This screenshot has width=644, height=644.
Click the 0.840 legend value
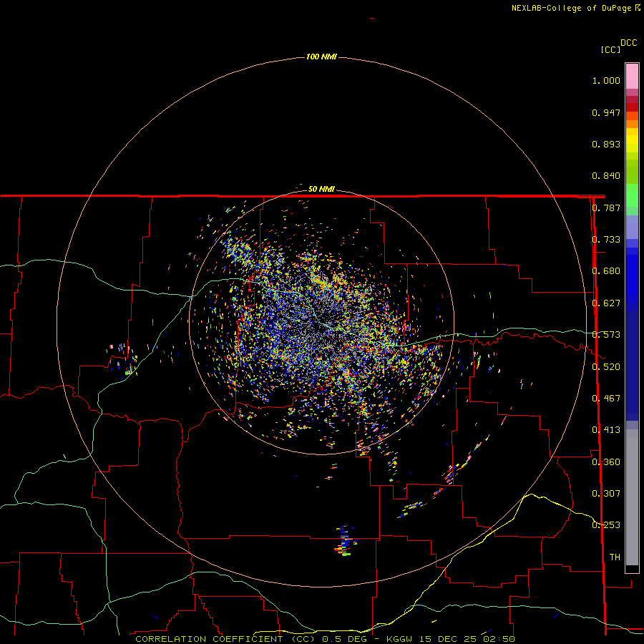606,176
